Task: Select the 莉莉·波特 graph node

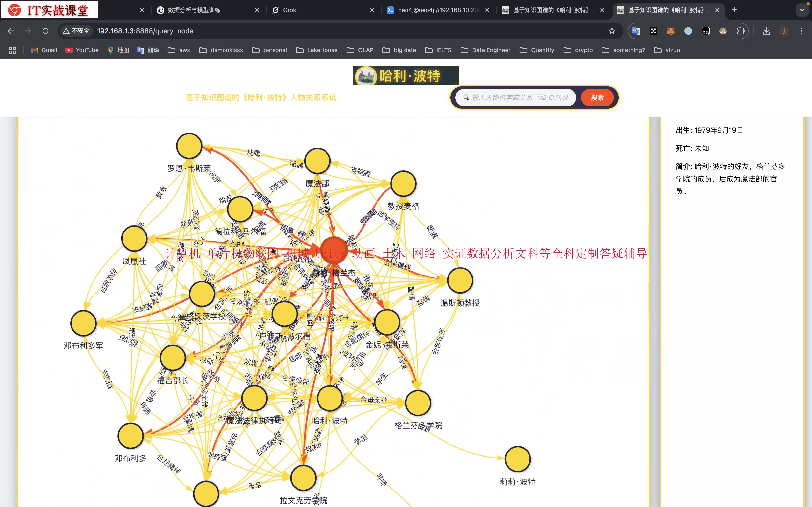Action: click(x=517, y=459)
